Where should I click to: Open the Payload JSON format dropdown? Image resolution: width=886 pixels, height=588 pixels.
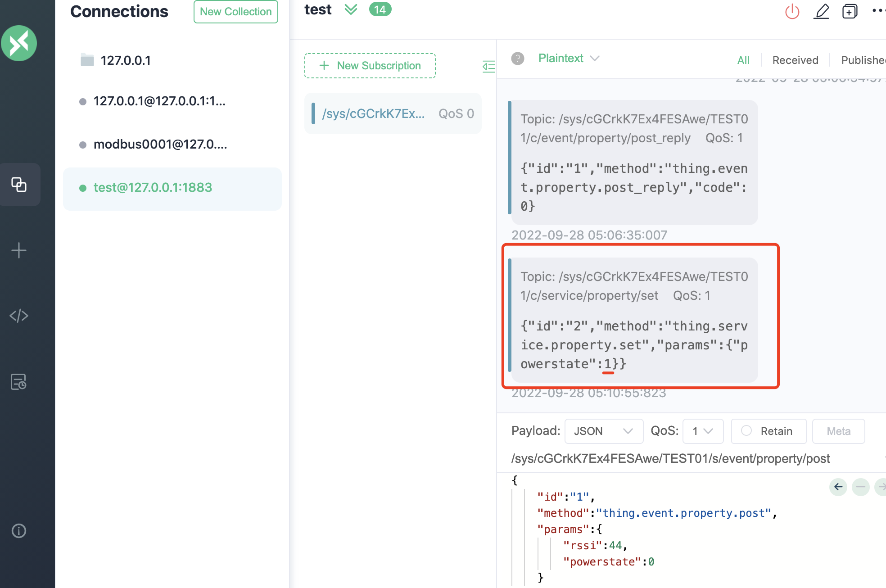(x=603, y=431)
